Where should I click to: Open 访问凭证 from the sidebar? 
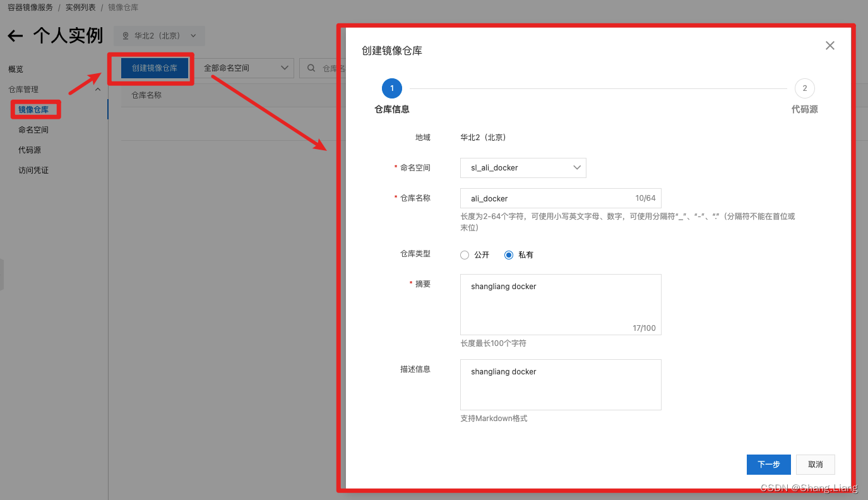[32, 170]
